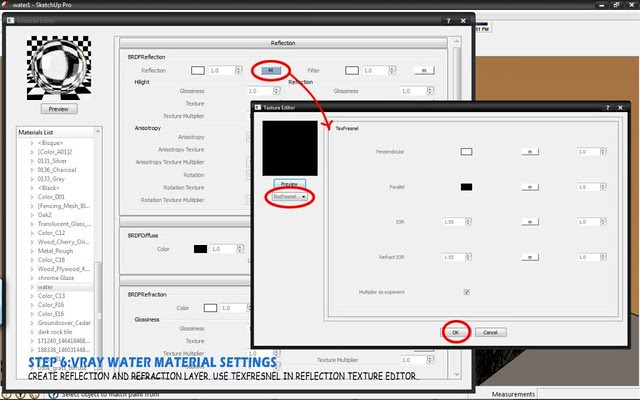
Task: Select the Translucent_Glass material
Action: [64, 224]
